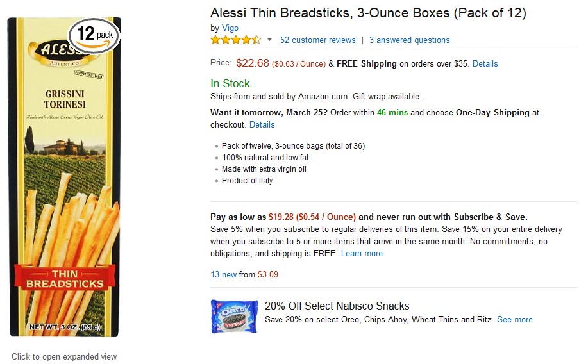Click the Alessi logo on the box

(59, 53)
